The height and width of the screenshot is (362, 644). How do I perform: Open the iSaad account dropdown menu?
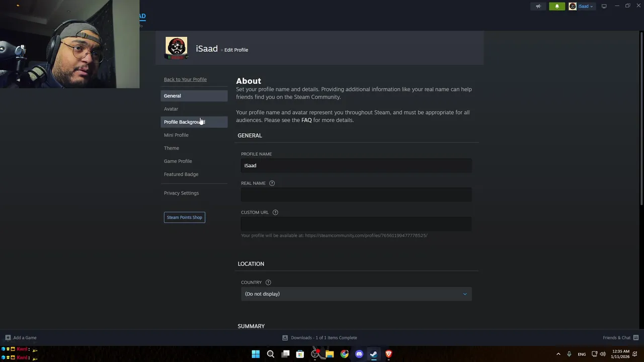point(582,7)
